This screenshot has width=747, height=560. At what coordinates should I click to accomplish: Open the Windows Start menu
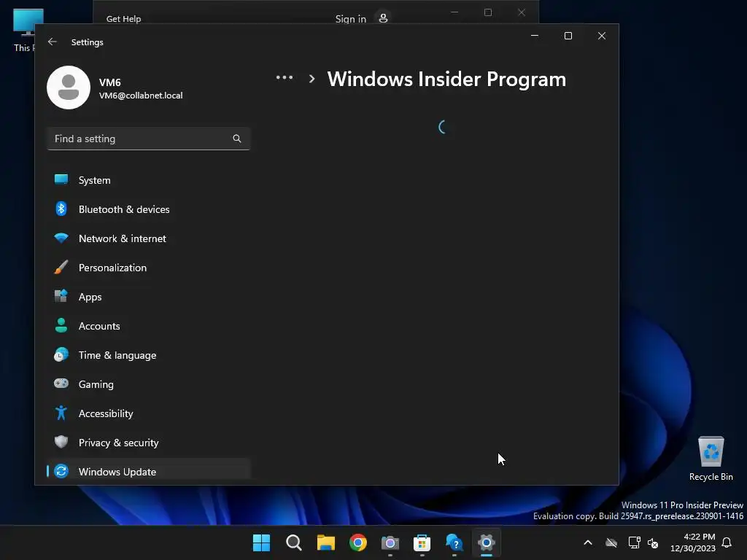[x=262, y=542]
